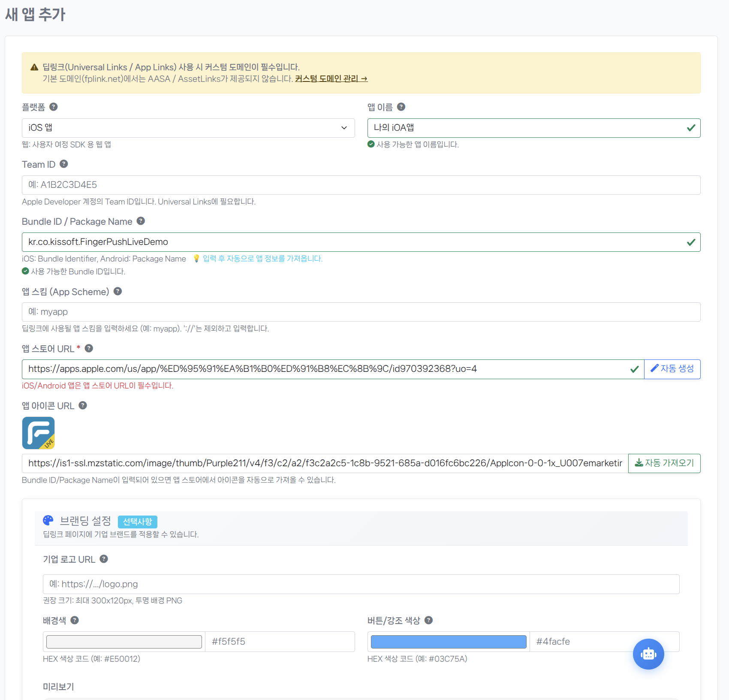
Task: Click the gray 배경색 color swatch
Action: click(x=124, y=642)
